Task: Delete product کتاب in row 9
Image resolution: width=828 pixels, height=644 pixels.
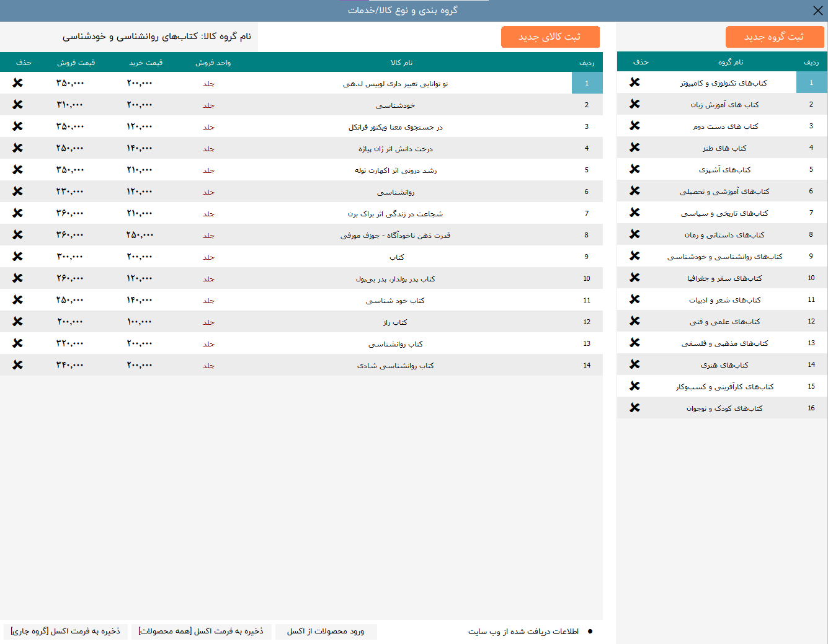Action: [x=17, y=257]
